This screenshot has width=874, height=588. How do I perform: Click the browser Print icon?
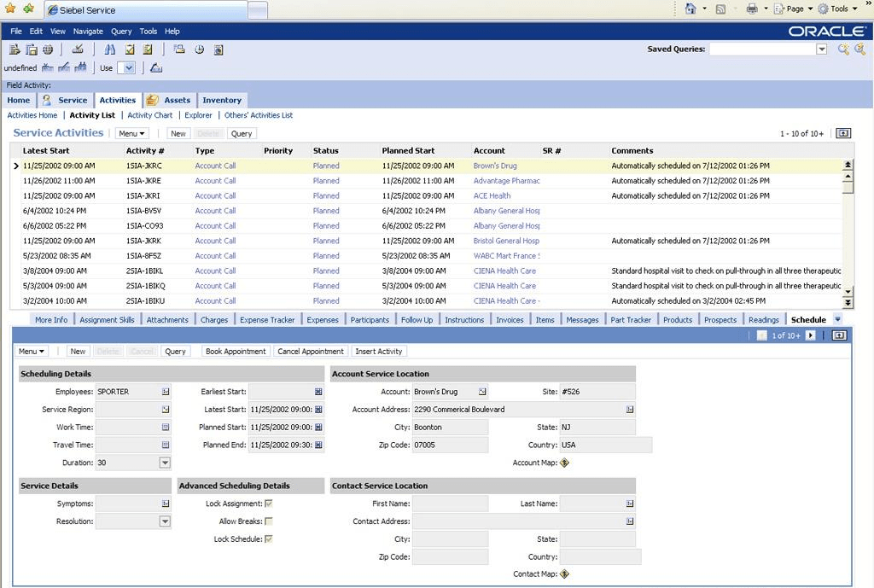(752, 9)
